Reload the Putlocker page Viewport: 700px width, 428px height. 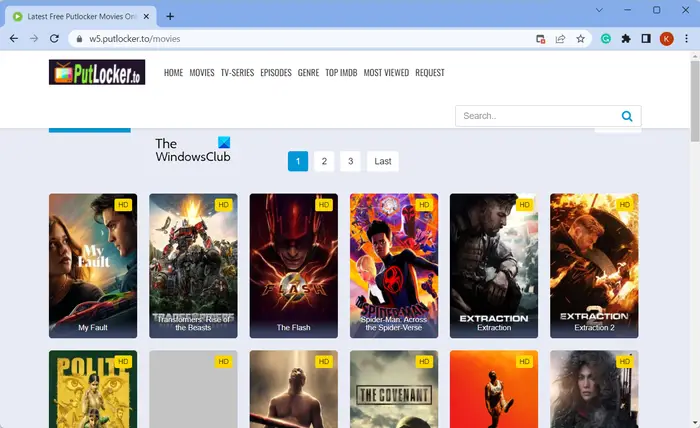click(x=54, y=39)
